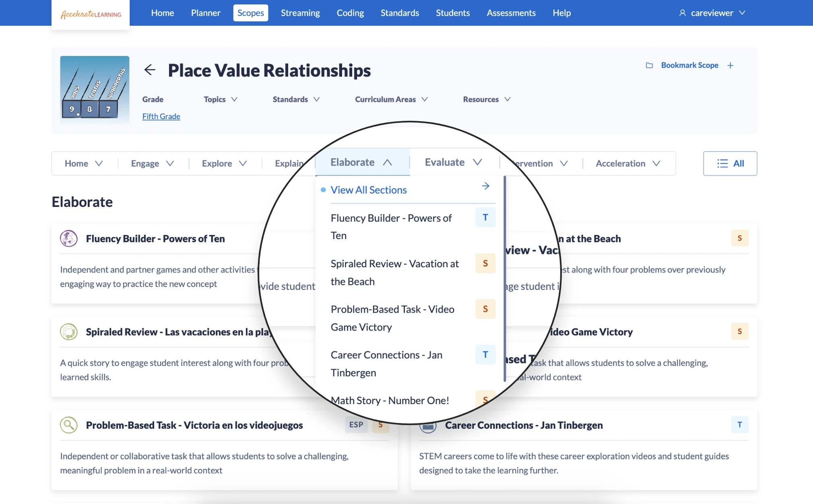Click the Problem-Based Task magnifier icon

tap(69, 425)
